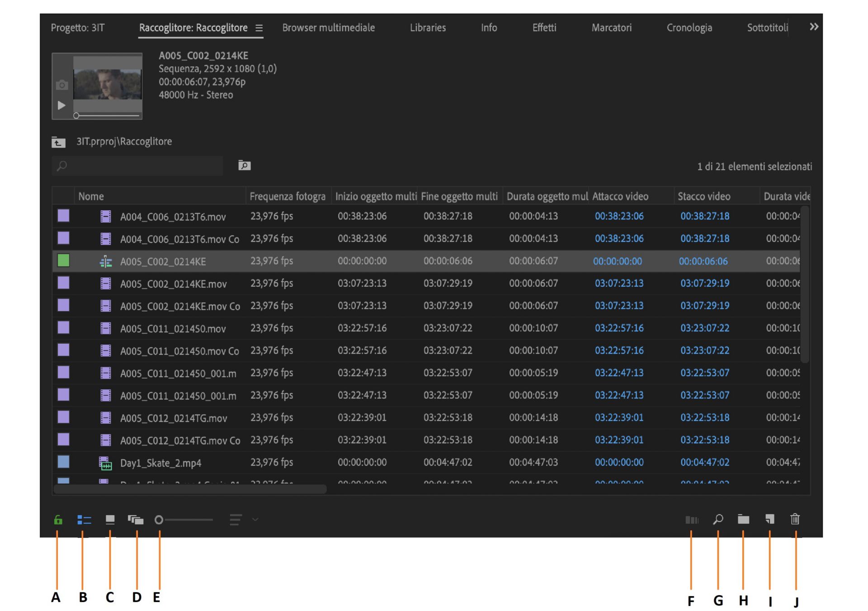Switch to the Effetti tab
The width and height of the screenshot is (868, 611).
(544, 28)
